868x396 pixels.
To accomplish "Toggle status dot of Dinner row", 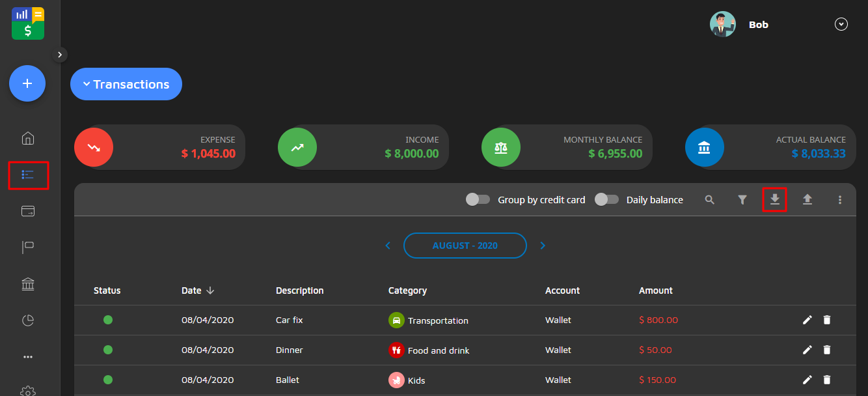I will point(108,350).
